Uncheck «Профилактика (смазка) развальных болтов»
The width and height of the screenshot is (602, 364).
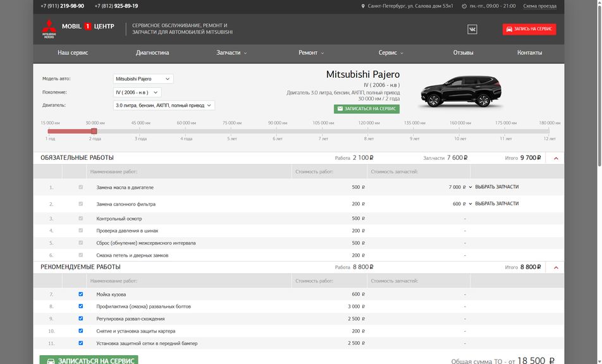(81, 306)
